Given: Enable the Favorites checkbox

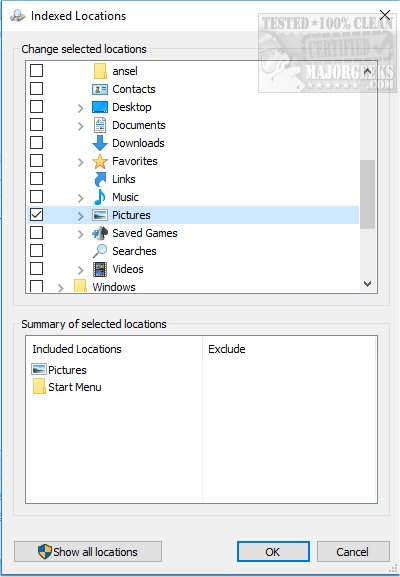Looking at the screenshot, I should 36,161.
